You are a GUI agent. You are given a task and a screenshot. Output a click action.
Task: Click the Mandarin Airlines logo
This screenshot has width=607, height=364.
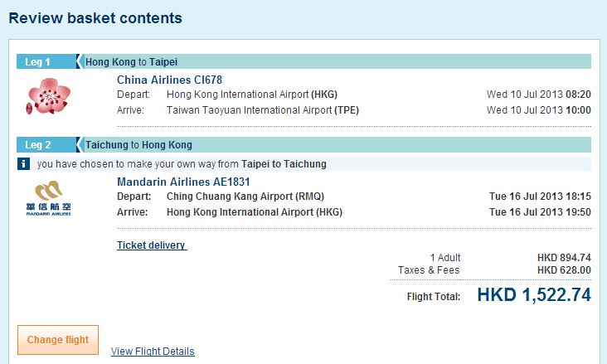point(49,200)
